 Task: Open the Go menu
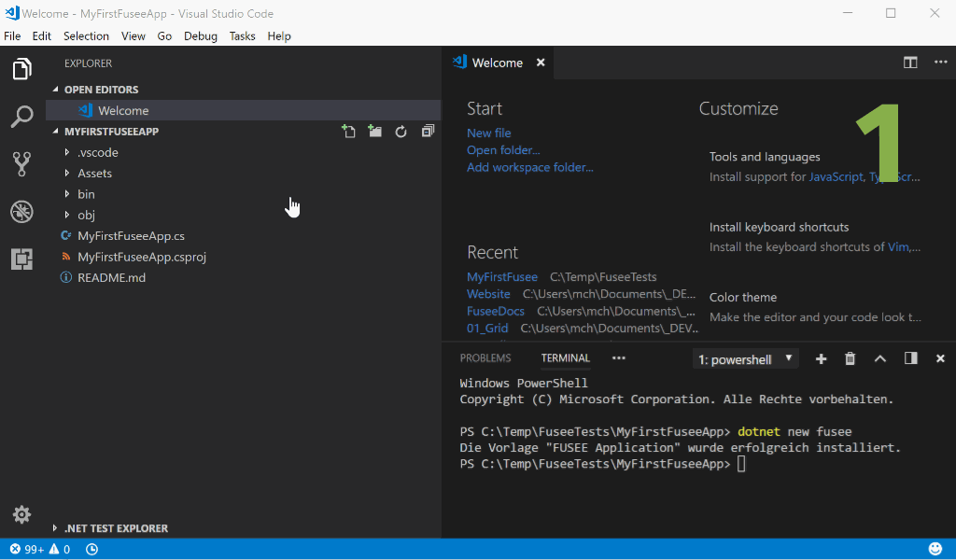point(164,36)
